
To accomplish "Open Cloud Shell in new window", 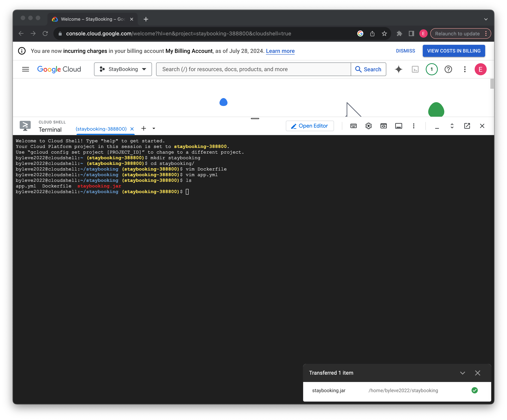I will click(x=467, y=126).
